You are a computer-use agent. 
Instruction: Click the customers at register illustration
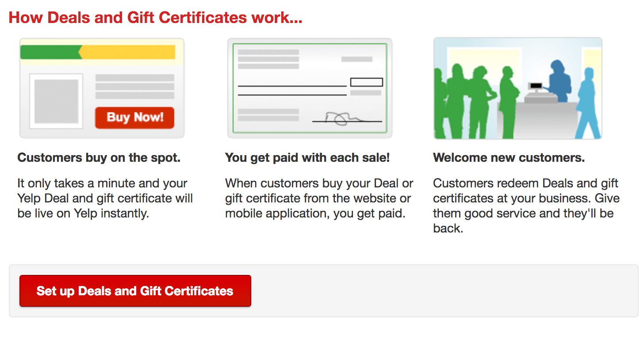tap(517, 88)
